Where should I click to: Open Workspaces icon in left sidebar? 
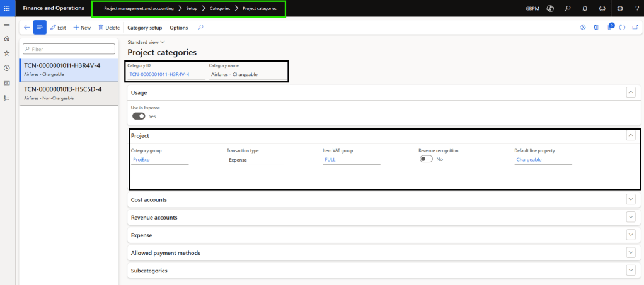tap(7, 82)
